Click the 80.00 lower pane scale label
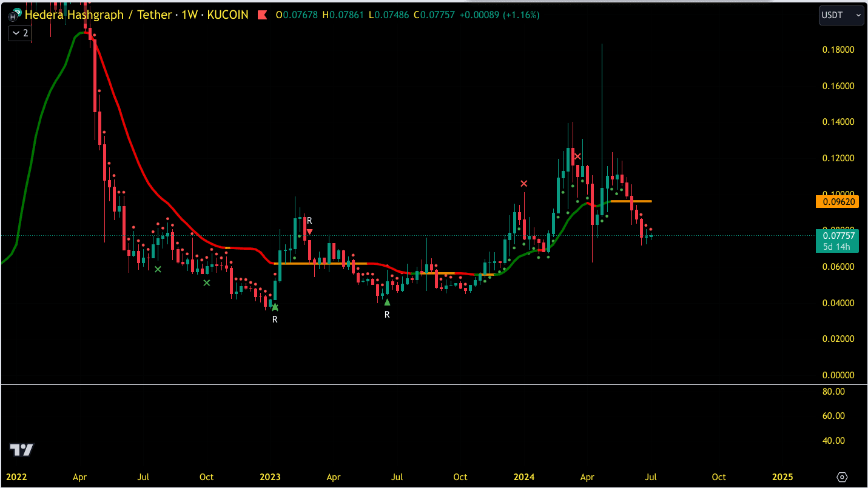The image size is (868, 488). 833,392
